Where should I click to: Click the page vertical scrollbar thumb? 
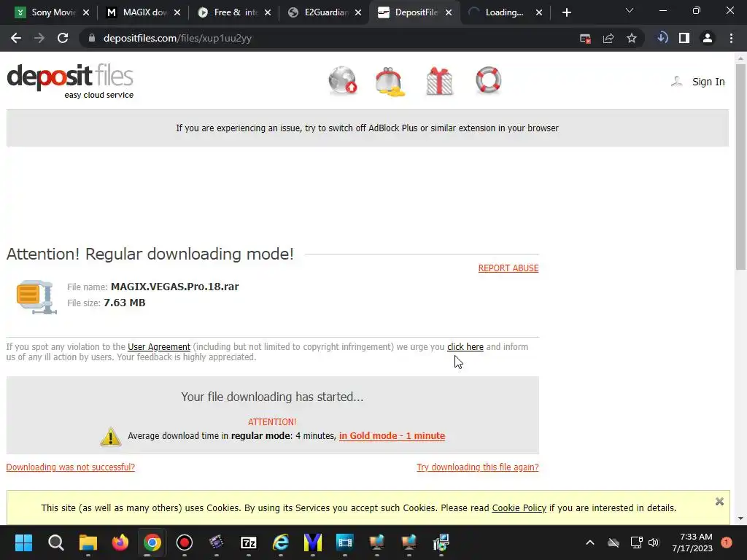(x=740, y=167)
